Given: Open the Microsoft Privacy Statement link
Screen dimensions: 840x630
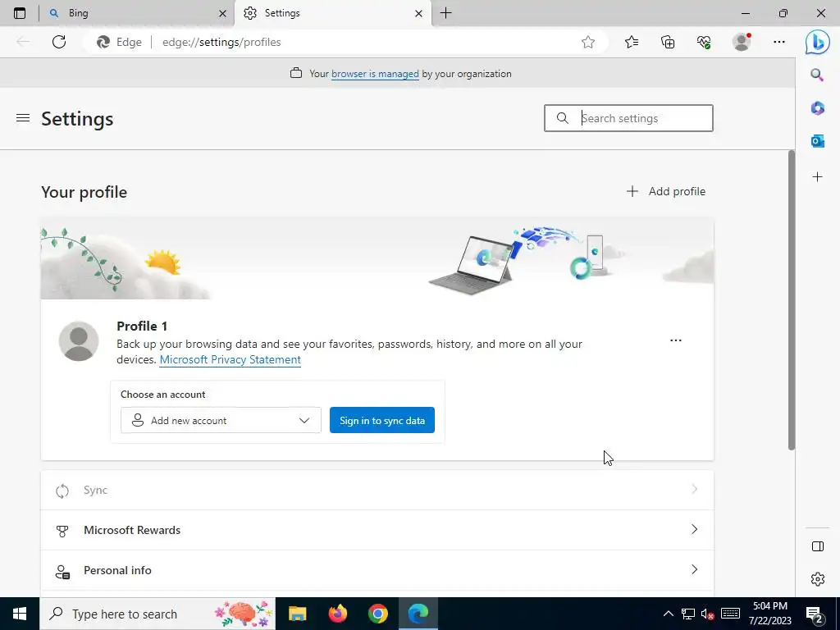Looking at the screenshot, I should point(231,359).
